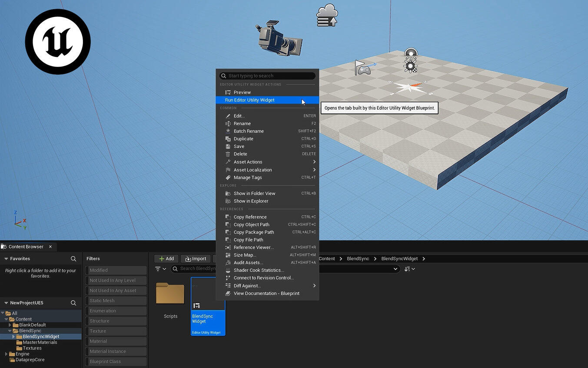Click the cloud upload icon in viewport
Screen dimensions: 588x368
[327, 16]
